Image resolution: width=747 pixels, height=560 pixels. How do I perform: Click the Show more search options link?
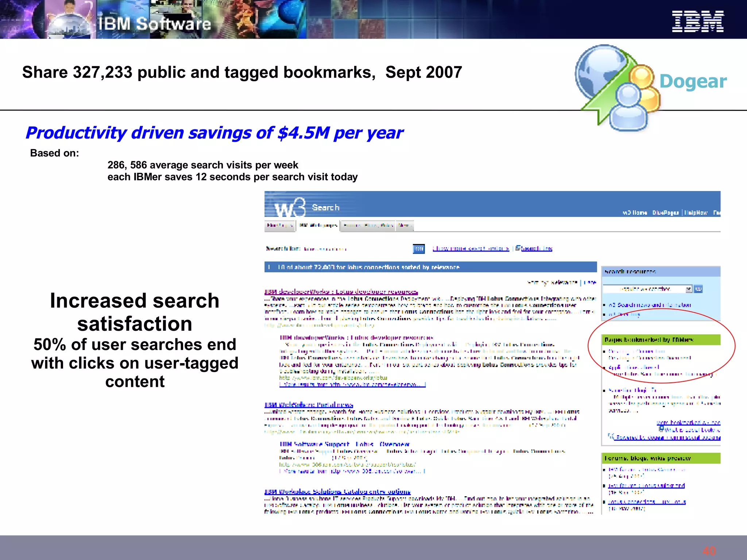pos(471,249)
